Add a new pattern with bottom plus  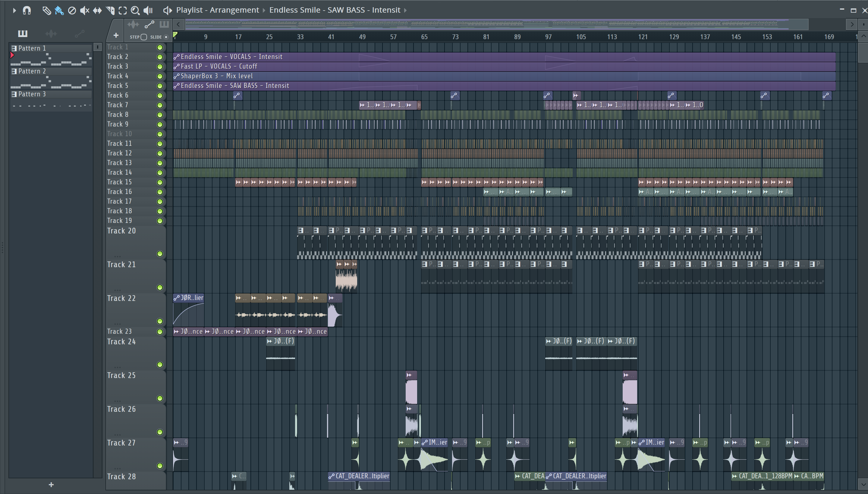[x=51, y=484]
